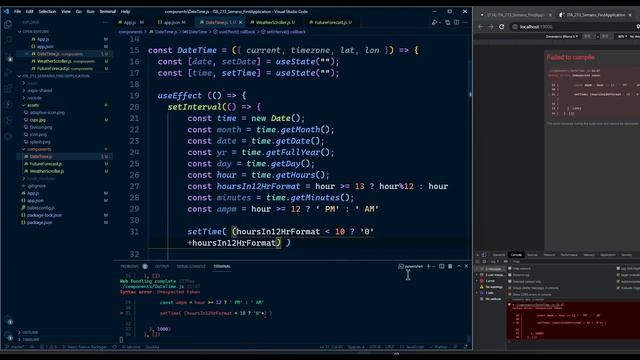Open the Manage gear in the activity bar
The image size is (640, 360).
9,336
